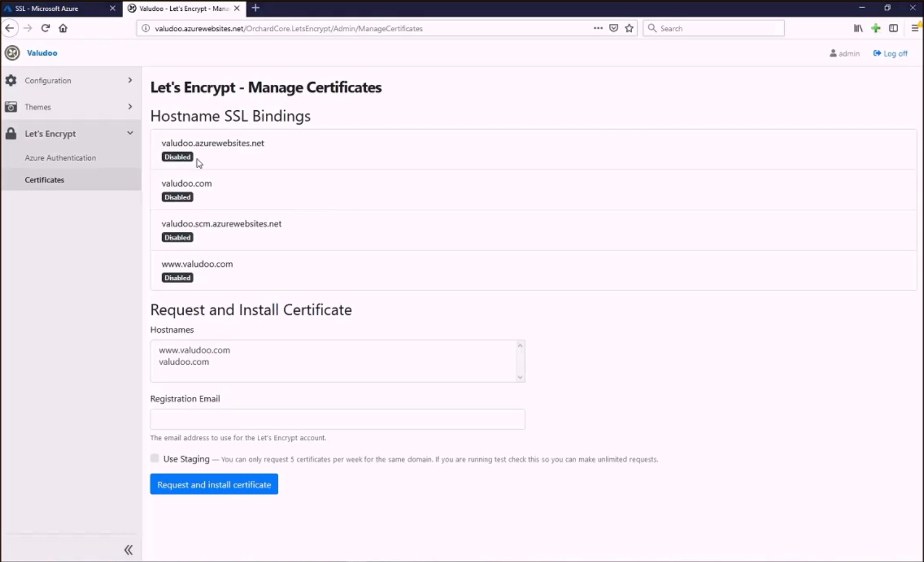The width and height of the screenshot is (924, 562).
Task: Minimize the browser window
Action: (x=862, y=8)
